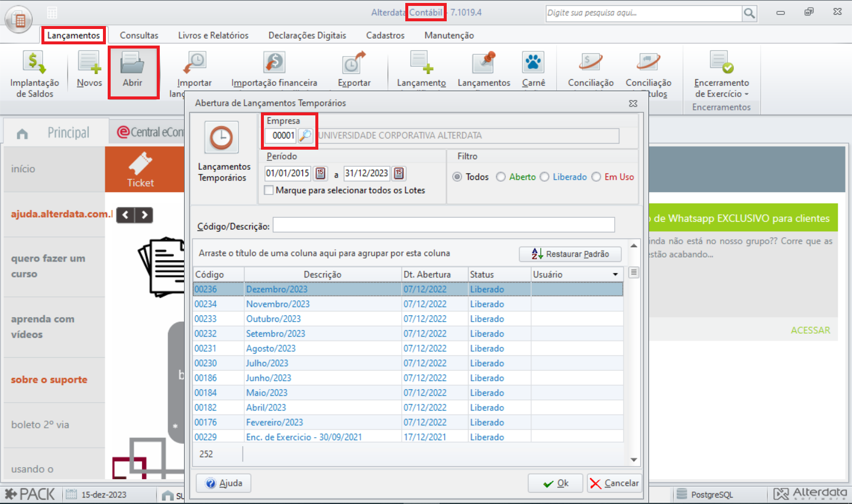
Task: Open the Lançamentos pinned icon
Action: click(x=484, y=62)
